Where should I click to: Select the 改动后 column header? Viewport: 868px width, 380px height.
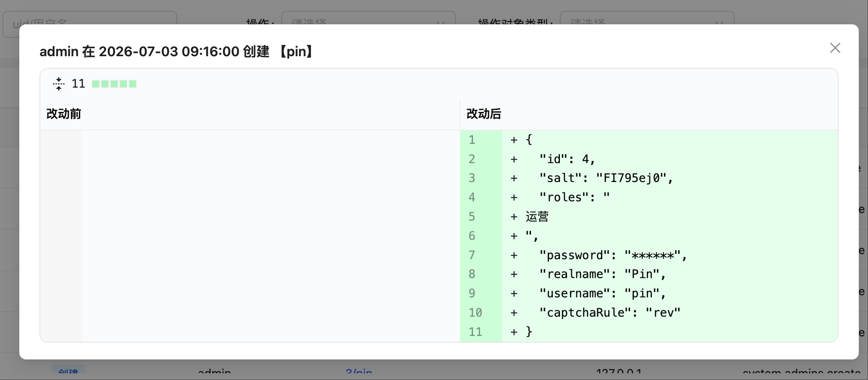(484, 114)
